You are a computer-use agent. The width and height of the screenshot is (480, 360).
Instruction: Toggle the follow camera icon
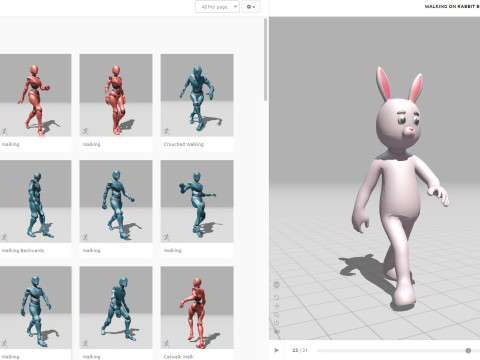click(x=277, y=331)
